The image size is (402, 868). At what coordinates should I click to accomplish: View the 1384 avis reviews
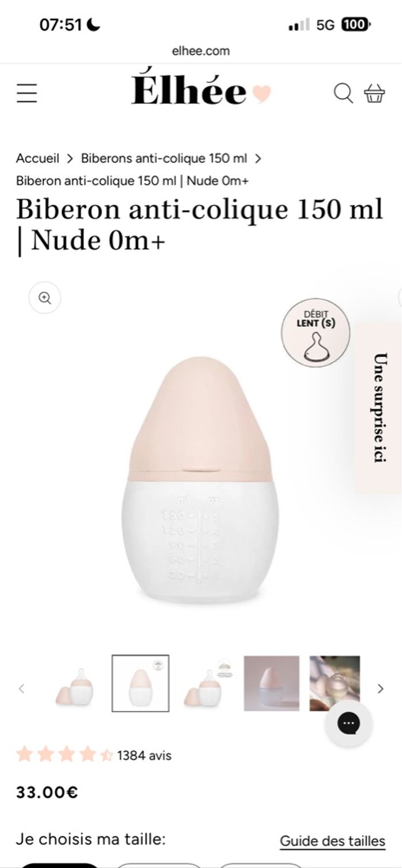144,755
